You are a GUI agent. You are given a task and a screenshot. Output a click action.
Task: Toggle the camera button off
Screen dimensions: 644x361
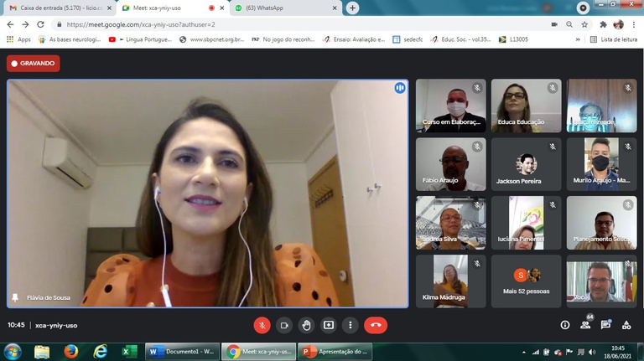click(x=284, y=325)
